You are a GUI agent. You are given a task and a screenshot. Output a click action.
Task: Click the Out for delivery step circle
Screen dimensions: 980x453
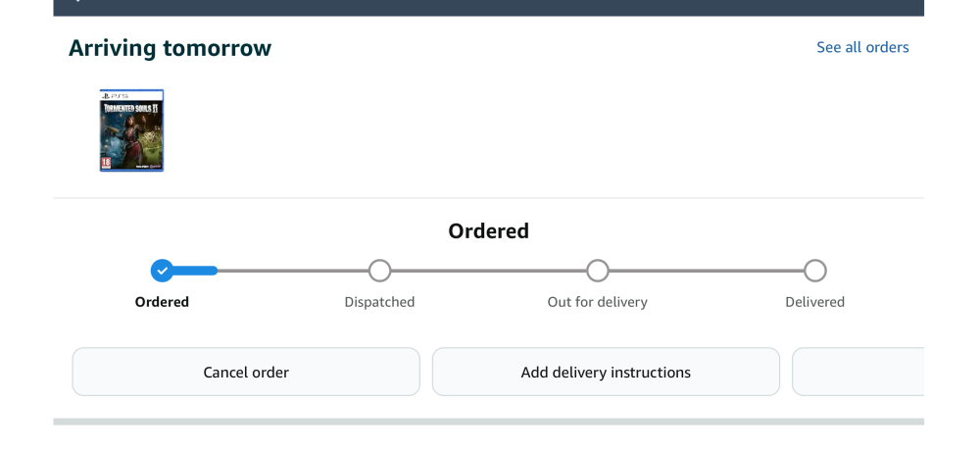pyautogui.click(x=597, y=271)
